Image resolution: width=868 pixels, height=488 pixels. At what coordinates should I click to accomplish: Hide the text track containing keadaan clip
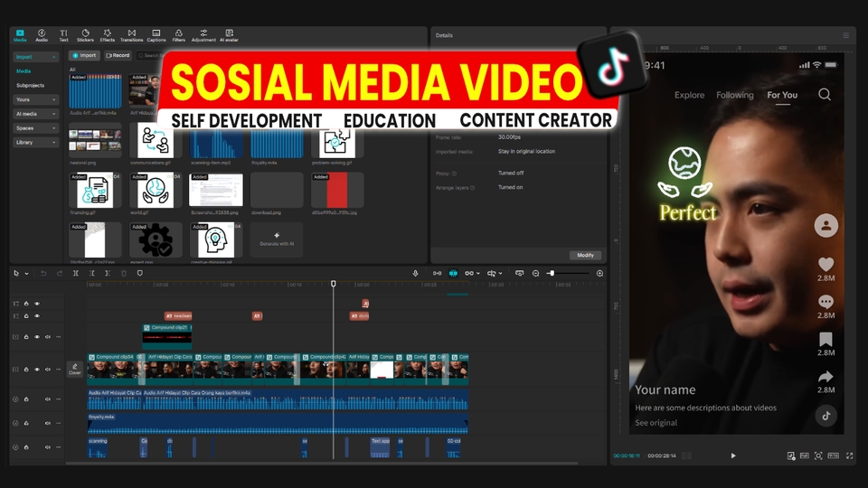(37, 316)
